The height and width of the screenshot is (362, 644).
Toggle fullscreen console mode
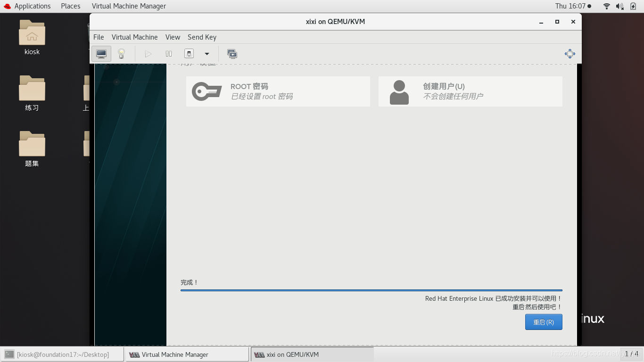(x=570, y=54)
